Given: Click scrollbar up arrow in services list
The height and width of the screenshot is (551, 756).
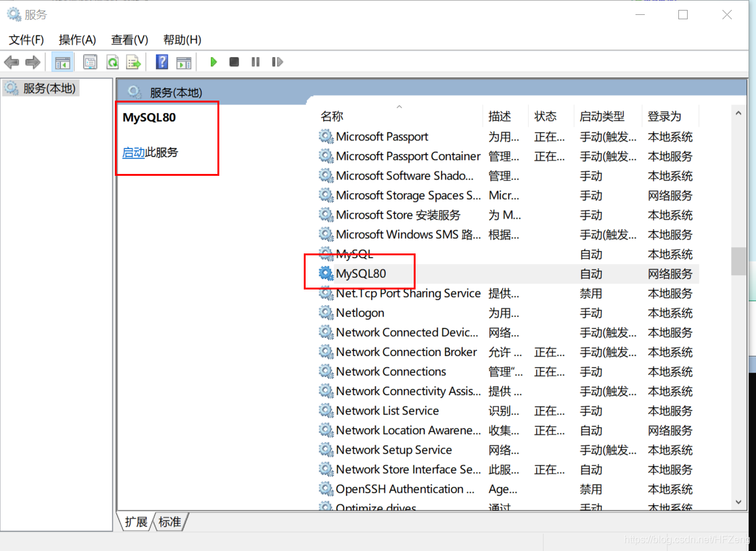Looking at the screenshot, I should pos(739,114).
